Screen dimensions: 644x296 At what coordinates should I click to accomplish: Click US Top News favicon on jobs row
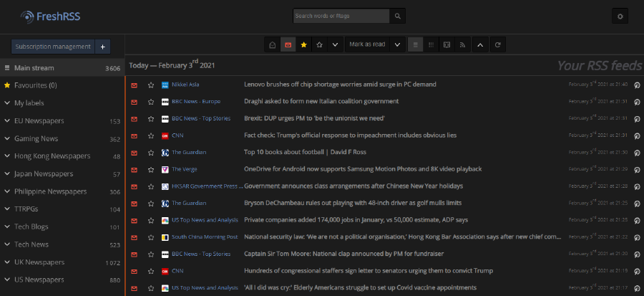point(165,220)
